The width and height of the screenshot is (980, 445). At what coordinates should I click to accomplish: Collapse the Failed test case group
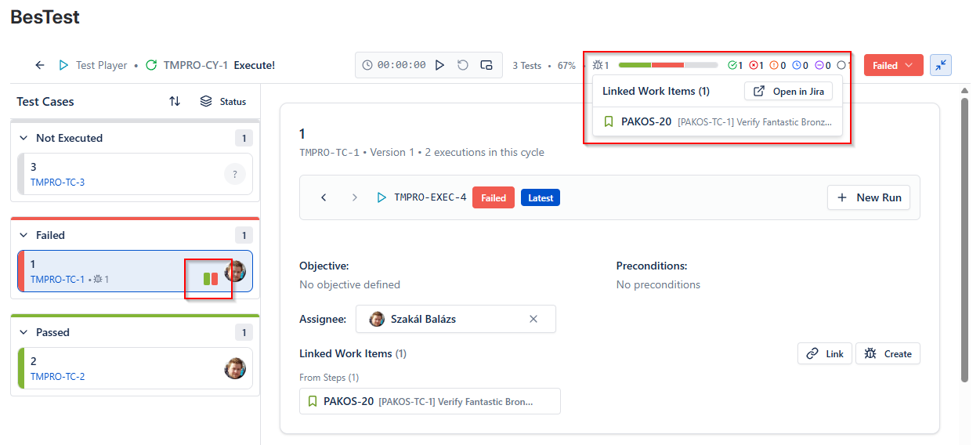pos(24,235)
